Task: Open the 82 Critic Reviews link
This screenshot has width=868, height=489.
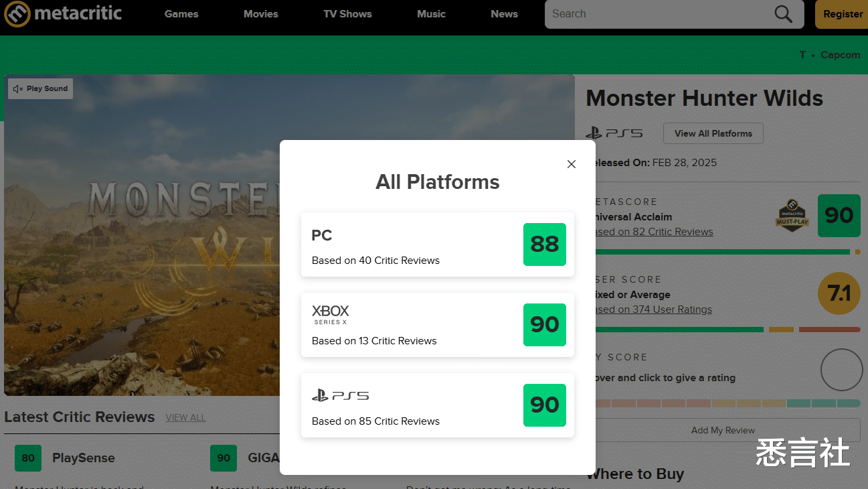Action: (x=654, y=232)
